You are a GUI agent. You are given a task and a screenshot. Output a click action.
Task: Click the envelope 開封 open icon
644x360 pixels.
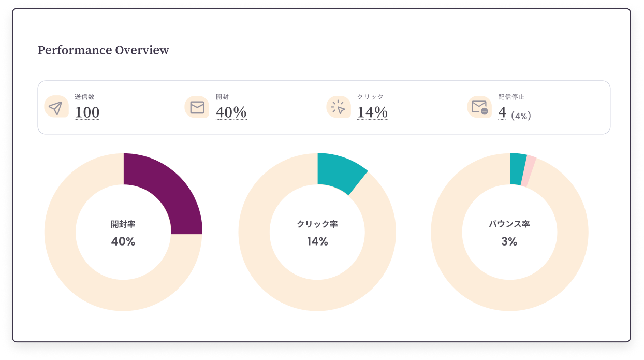[x=197, y=107]
